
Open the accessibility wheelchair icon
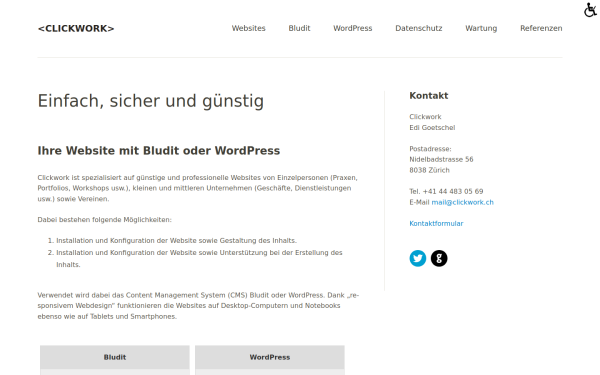point(590,10)
